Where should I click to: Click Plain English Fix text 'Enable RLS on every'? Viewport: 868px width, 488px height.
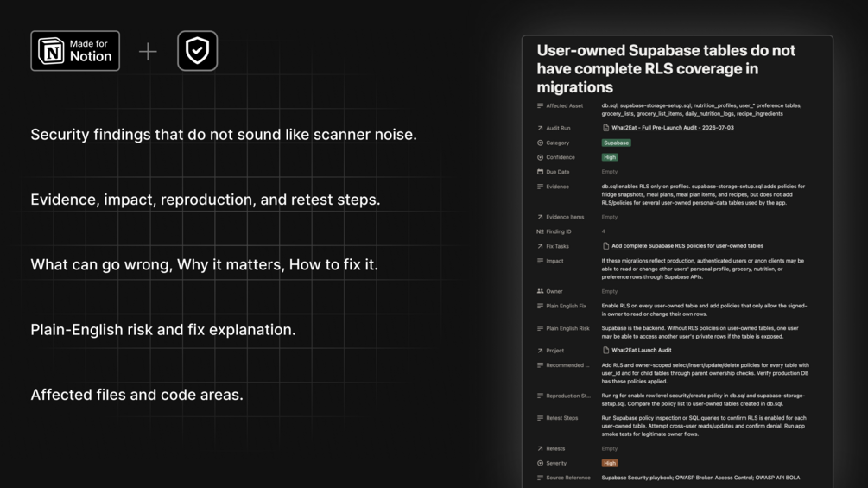click(x=704, y=310)
